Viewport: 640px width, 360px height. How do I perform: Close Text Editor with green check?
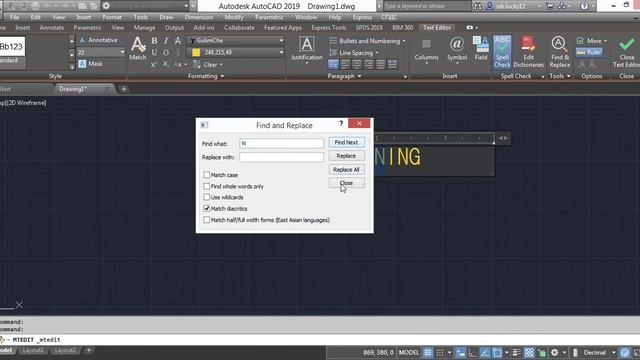(x=626, y=52)
